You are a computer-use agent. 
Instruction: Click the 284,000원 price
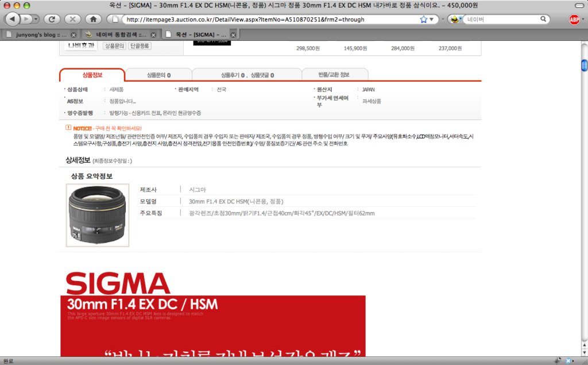(403, 48)
